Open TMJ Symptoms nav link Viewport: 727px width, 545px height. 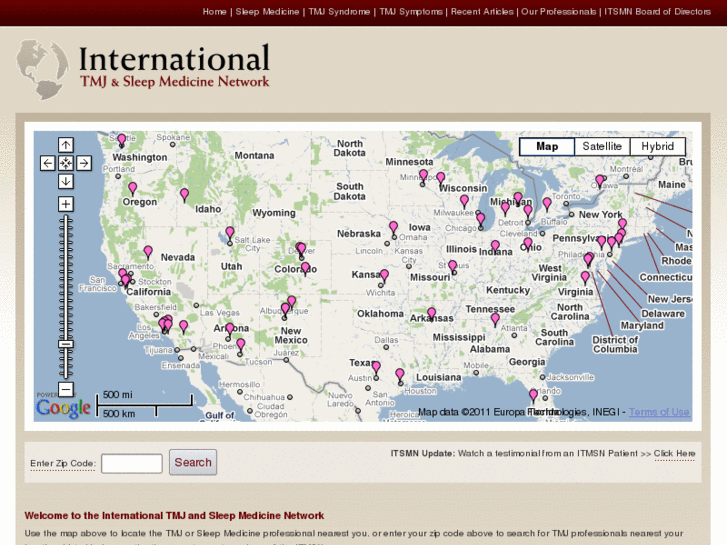point(411,12)
